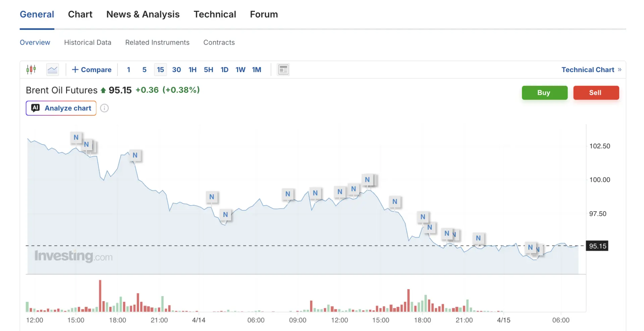Click the green Buy button
The image size is (644, 331).
tap(544, 93)
